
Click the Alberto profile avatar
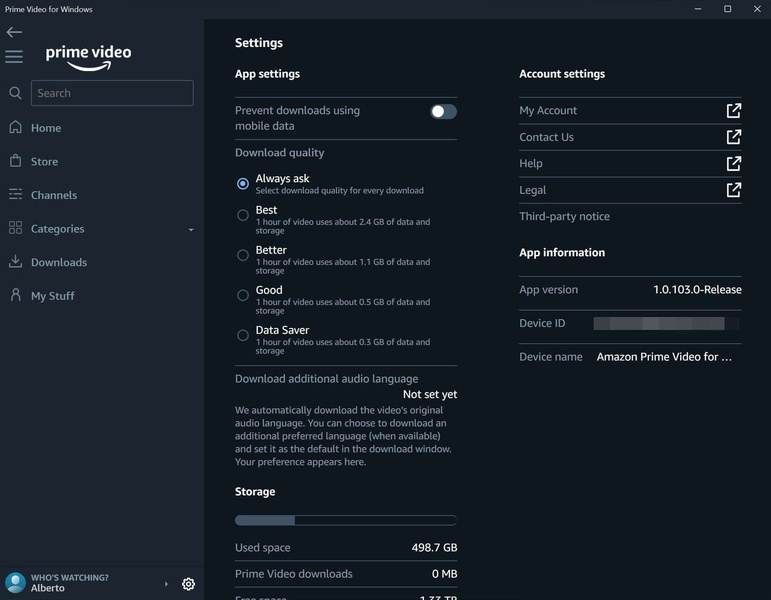[15, 583]
